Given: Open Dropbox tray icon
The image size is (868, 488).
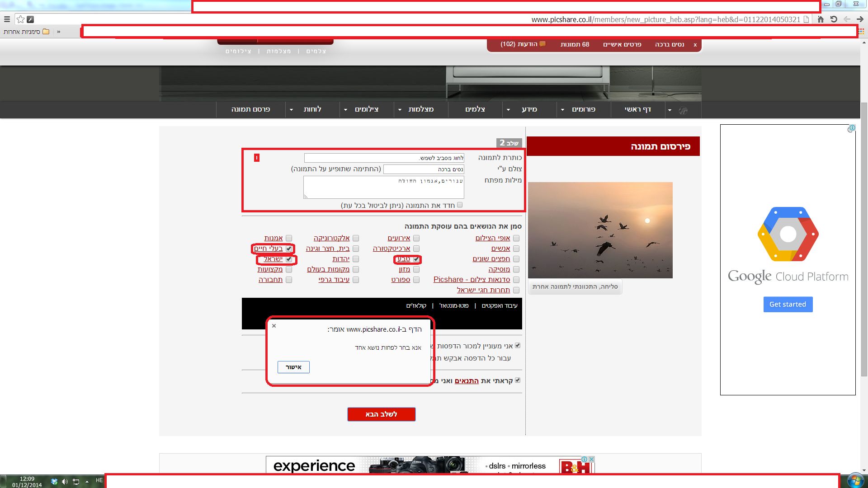Looking at the screenshot, I should click(x=54, y=482).
